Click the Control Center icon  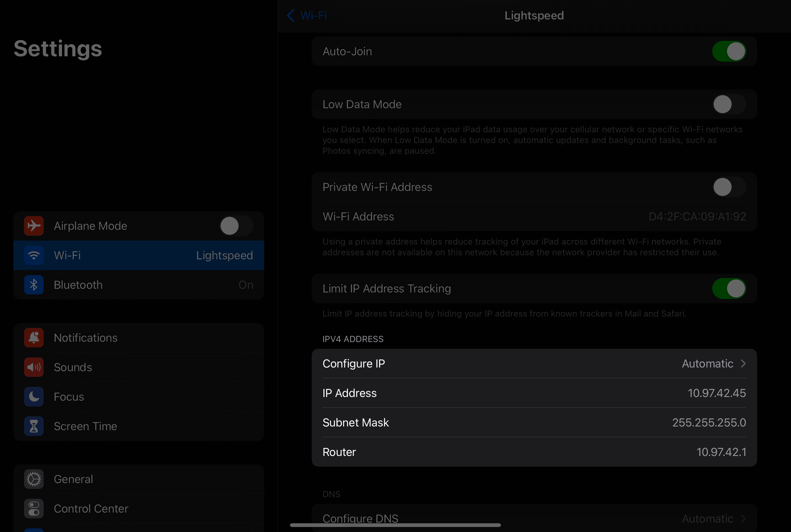(34, 509)
